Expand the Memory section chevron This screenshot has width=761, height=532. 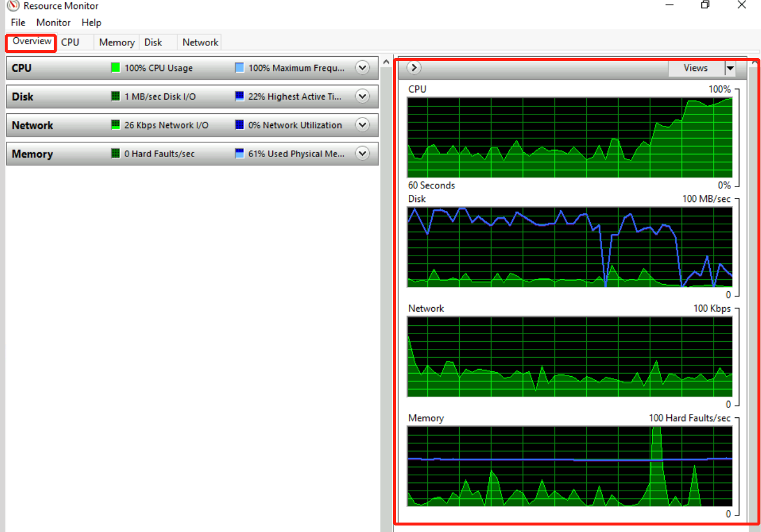[x=362, y=154]
